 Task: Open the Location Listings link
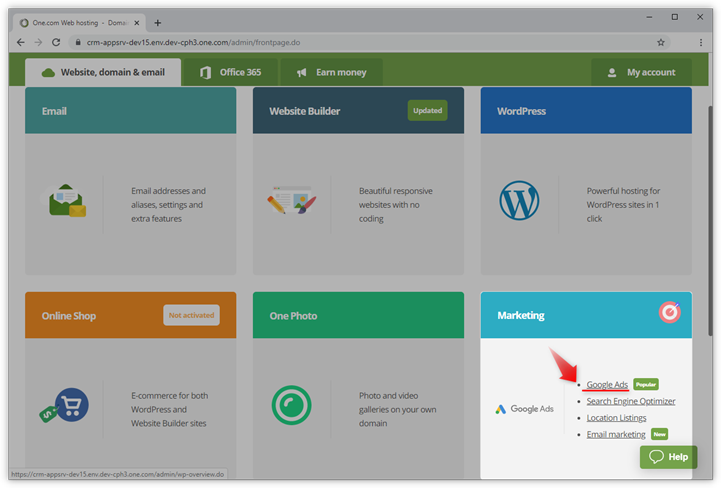click(616, 418)
